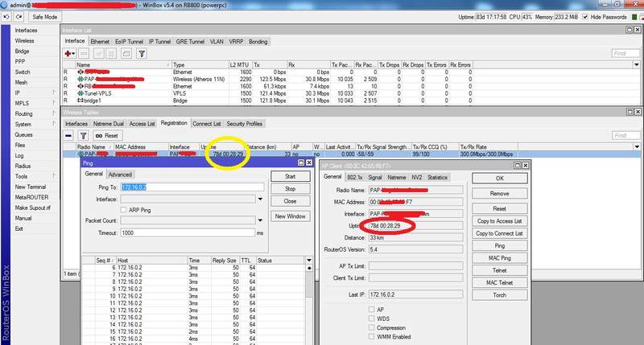Viewport: 644px width, 345px height.
Task: Open the column chooser dropdown in Registration table
Action: click(x=637, y=147)
